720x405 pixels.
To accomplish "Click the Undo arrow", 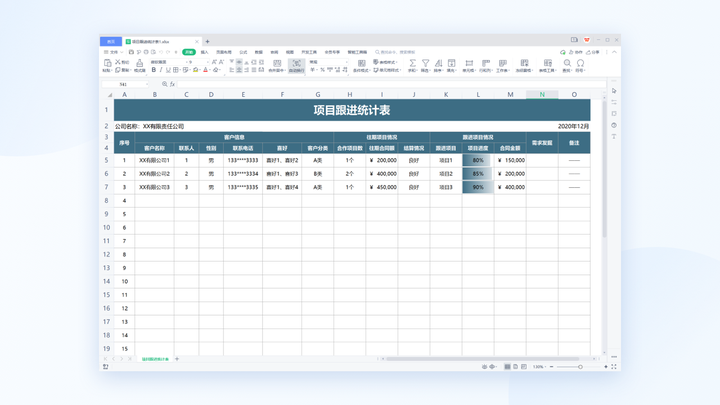I will [x=161, y=52].
